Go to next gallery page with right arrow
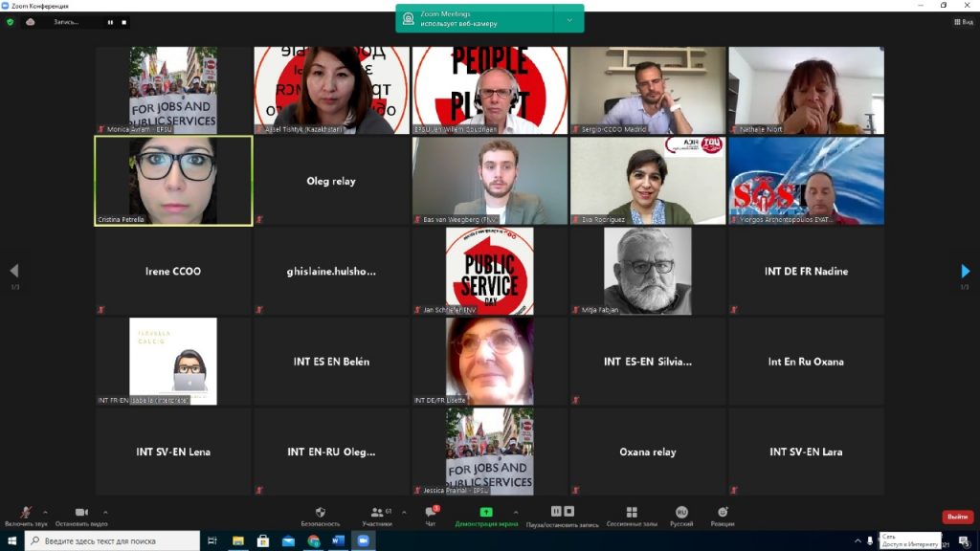This screenshot has width=980, height=551. click(x=965, y=272)
